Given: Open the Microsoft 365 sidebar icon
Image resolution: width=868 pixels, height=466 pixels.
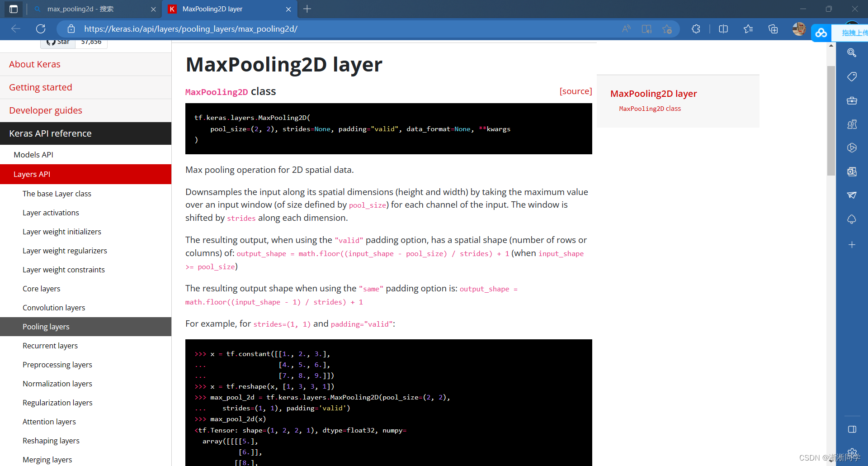Looking at the screenshot, I should click(x=852, y=147).
